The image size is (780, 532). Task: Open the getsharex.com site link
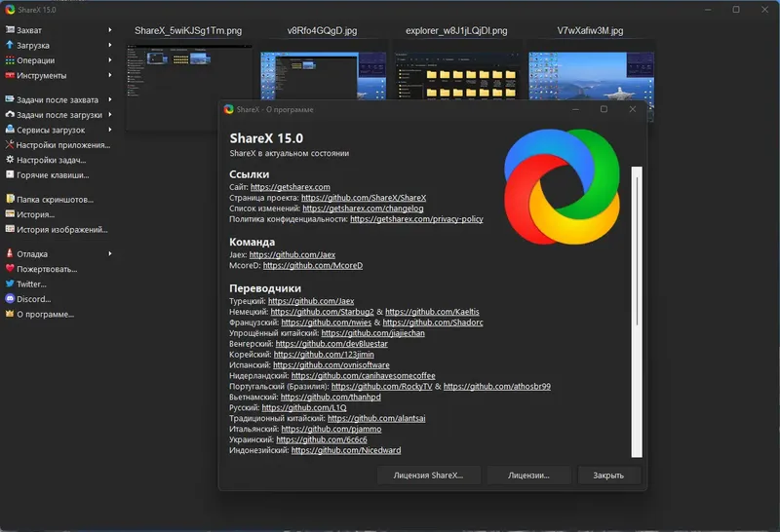point(290,187)
